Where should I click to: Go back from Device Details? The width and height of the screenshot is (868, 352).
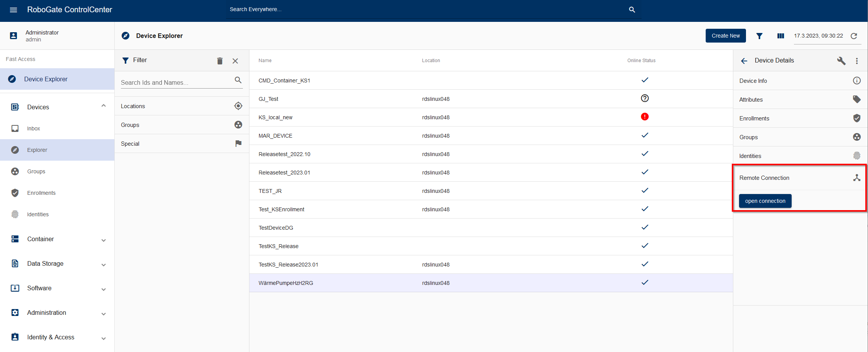pos(744,61)
